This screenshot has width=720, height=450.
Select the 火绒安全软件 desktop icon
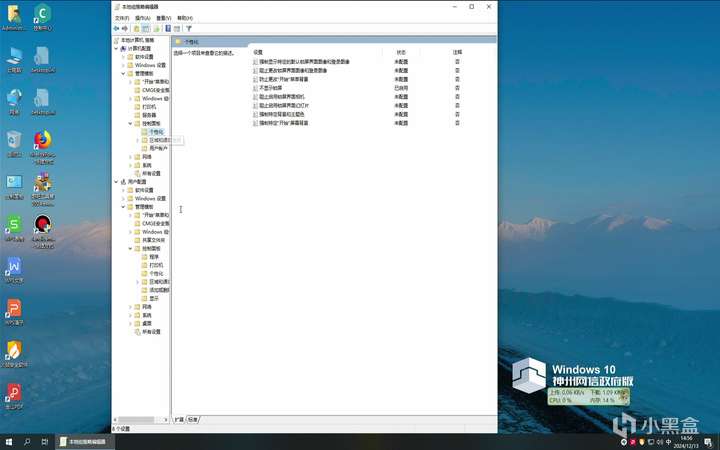(x=14, y=354)
